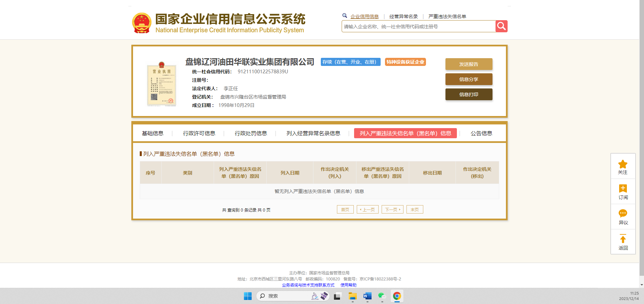Viewport: 644px width, 304px height.
Task: Select the 严重违法失信名单 search category
Action: click(447, 16)
